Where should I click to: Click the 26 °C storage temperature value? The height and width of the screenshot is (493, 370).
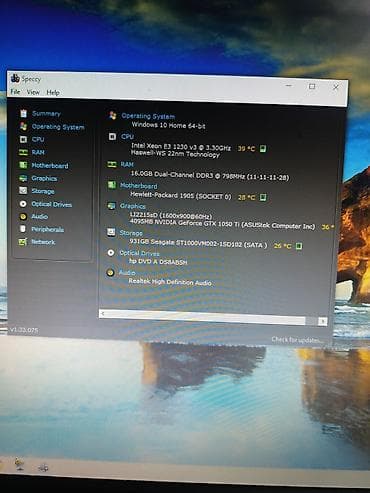[x=282, y=246]
